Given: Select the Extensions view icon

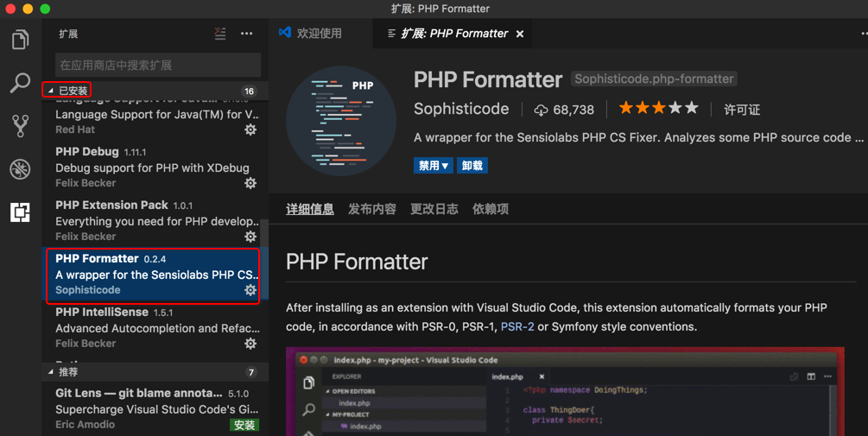Looking at the screenshot, I should pos(21,212).
